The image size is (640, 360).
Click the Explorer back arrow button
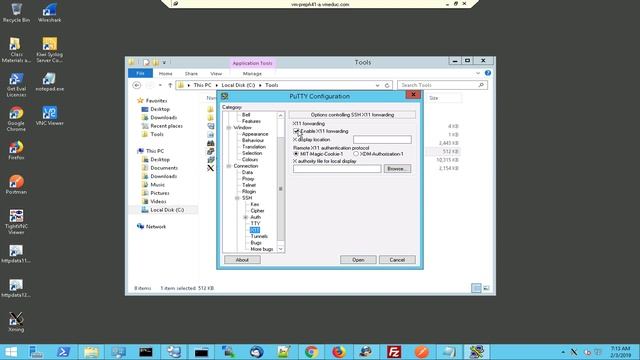click(137, 85)
